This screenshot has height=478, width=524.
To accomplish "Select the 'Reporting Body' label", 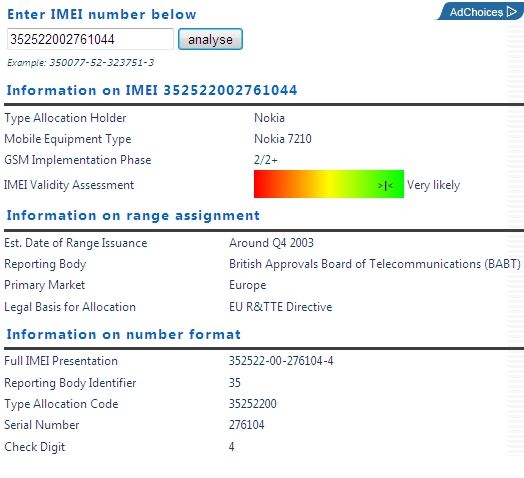I will (x=45, y=264).
